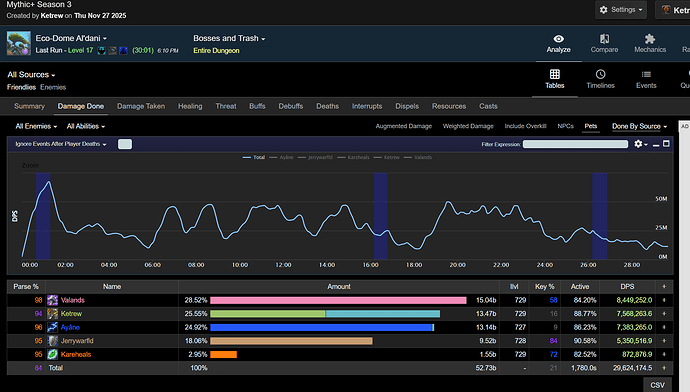This screenshot has width=690, height=392.
Task: Switch to Casts tab
Action: [x=488, y=106]
